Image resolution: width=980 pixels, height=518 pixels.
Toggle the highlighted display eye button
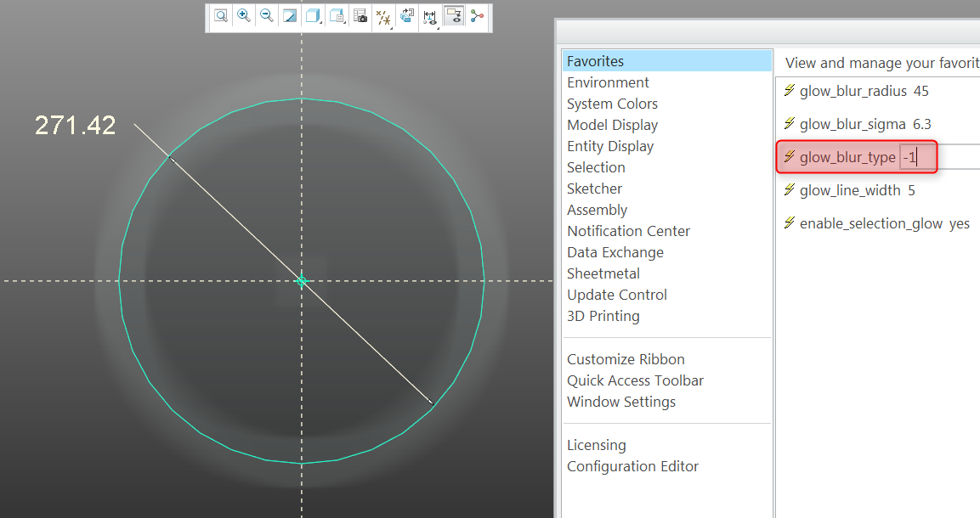pos(454,16)
